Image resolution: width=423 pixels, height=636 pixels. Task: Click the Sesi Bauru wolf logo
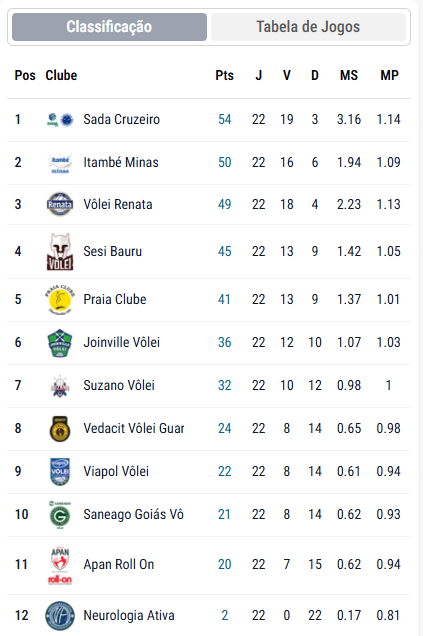(60, 251)
